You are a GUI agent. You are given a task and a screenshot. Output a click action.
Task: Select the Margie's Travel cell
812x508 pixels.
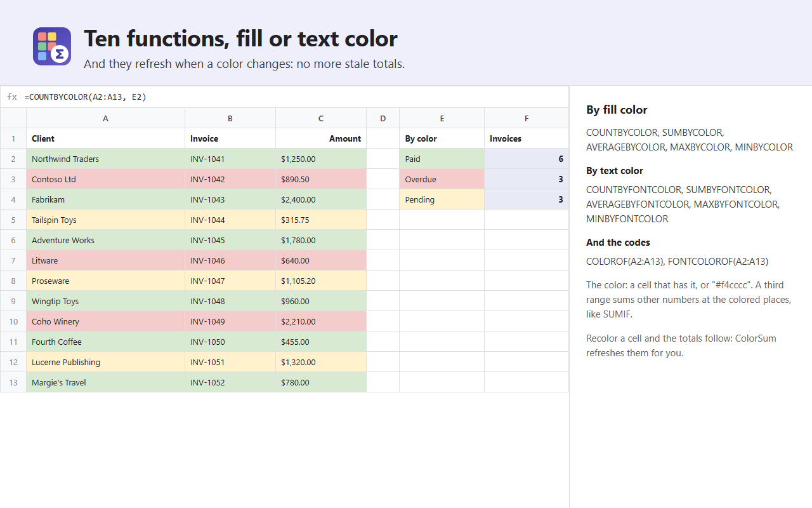tap(105, 382)
